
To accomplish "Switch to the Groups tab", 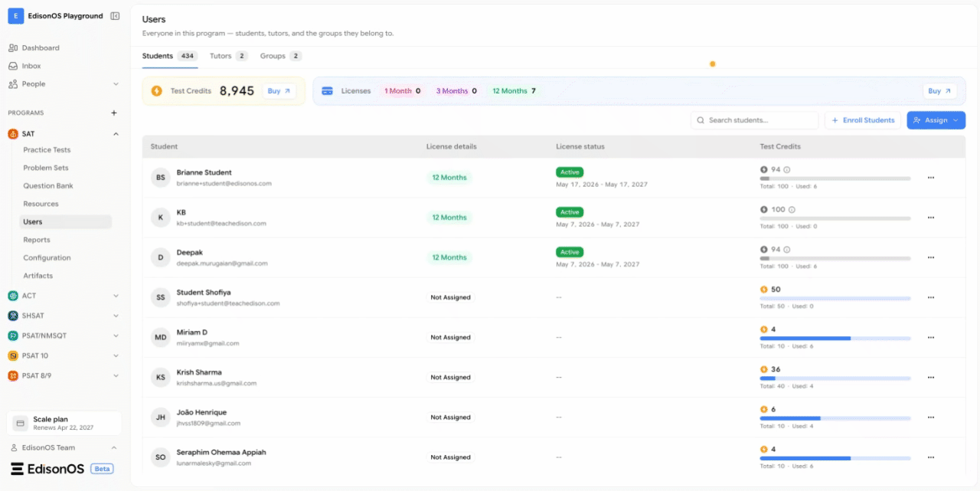I will click(280, 56).
